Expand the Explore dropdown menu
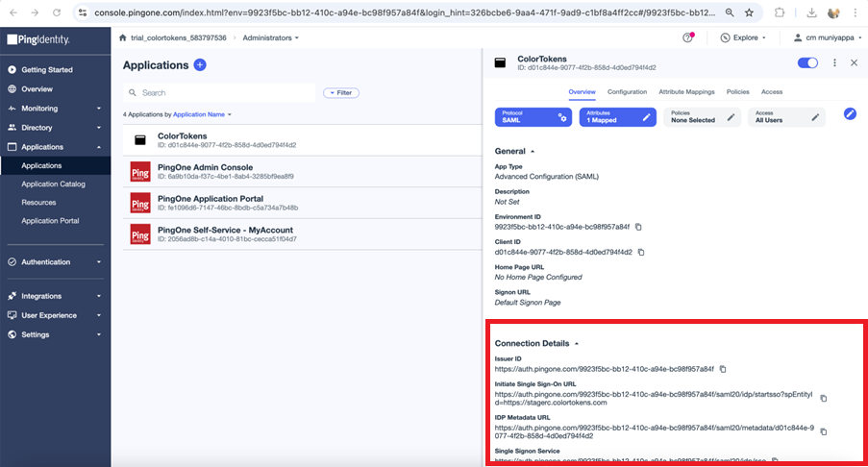The width and height of the screenshot is (868, 467). tap(743, 37)
